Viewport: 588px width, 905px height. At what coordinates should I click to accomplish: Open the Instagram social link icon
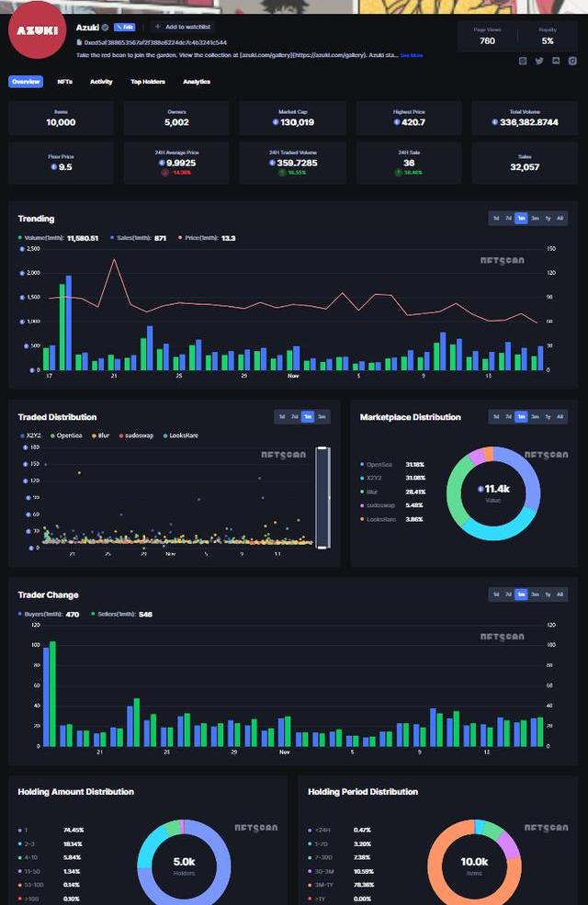(x=572, y=61)
